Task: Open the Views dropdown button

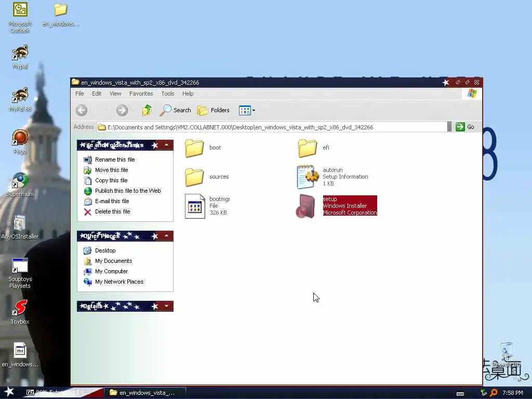Action: click(247, 110)
